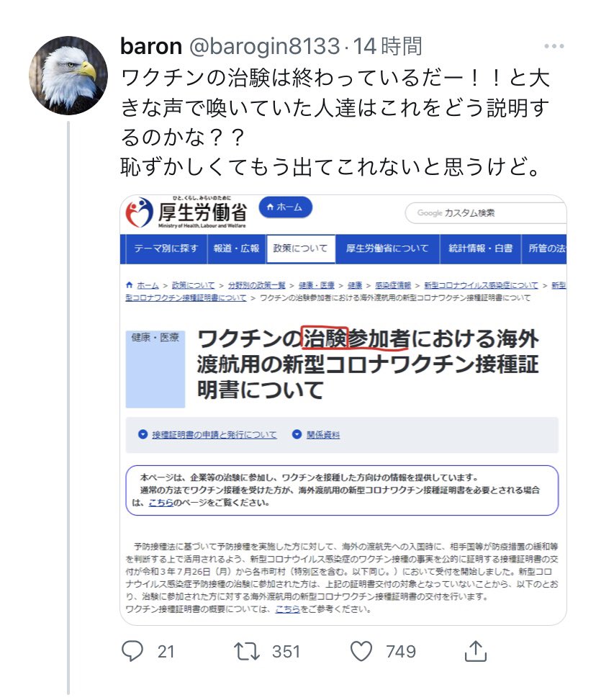The height and width of the screenshot is (700, 596).
Task: Click the 厚生労働省 ministry logo
Action: click(x=186, y=212)
